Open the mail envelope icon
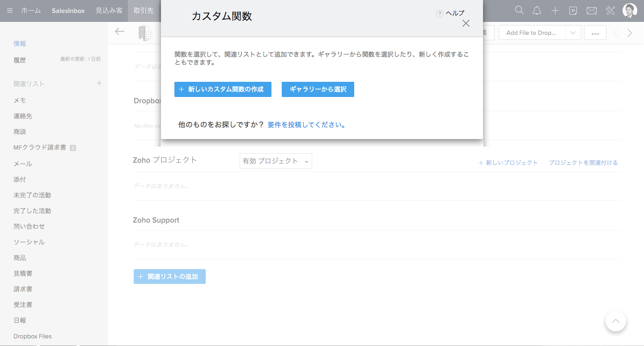This screenshot has width=644, height=346. pyautogui.click(x=591, y=10)
